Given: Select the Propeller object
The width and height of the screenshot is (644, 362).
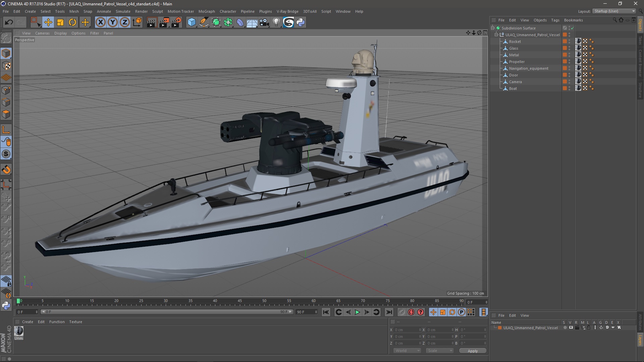Looking at the screenshot, I should [517, 62].
